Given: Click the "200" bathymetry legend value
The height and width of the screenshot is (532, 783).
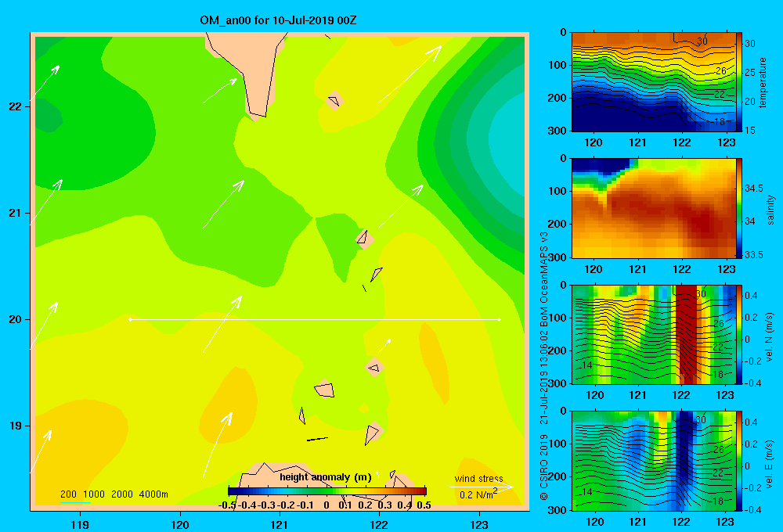Looking at the screenshot, I should [68, 494].
